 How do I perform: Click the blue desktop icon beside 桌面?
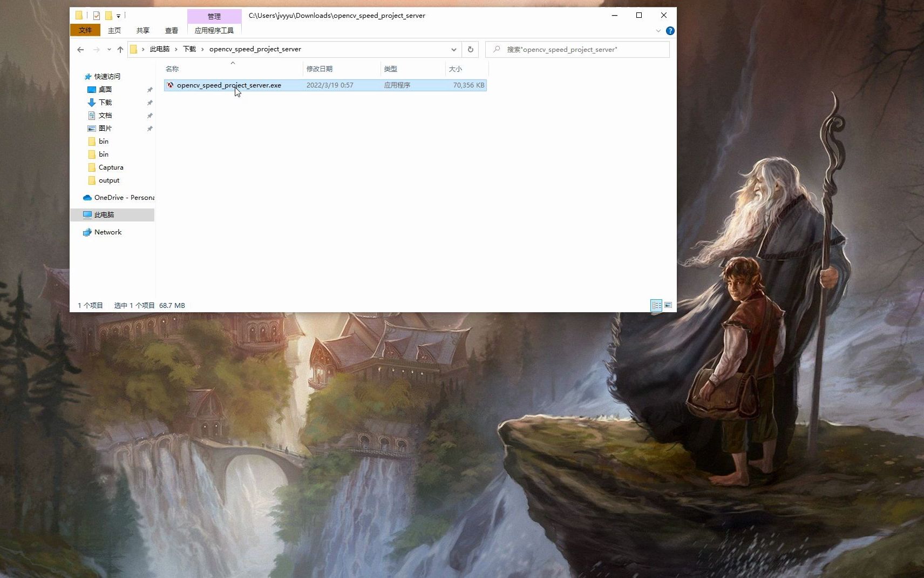point(92,90)
